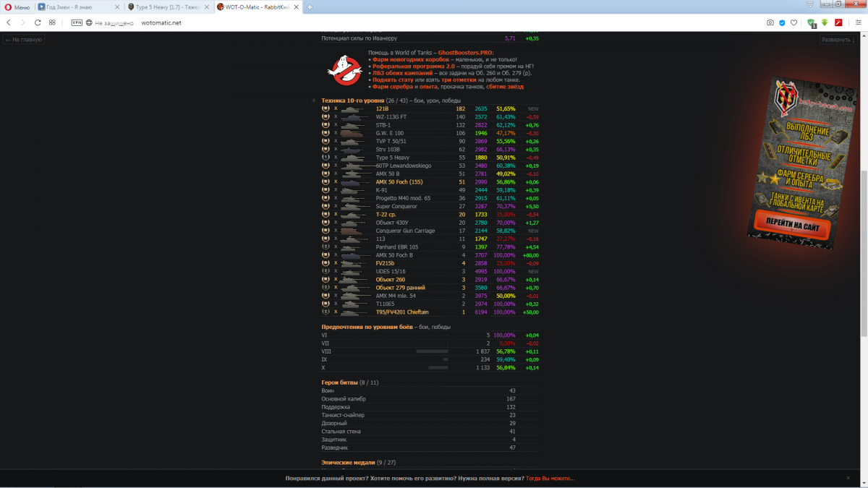Close the Год Змеи tab
Image resolution: width=868 pixels, height=488 pixels.
(116, 7)
